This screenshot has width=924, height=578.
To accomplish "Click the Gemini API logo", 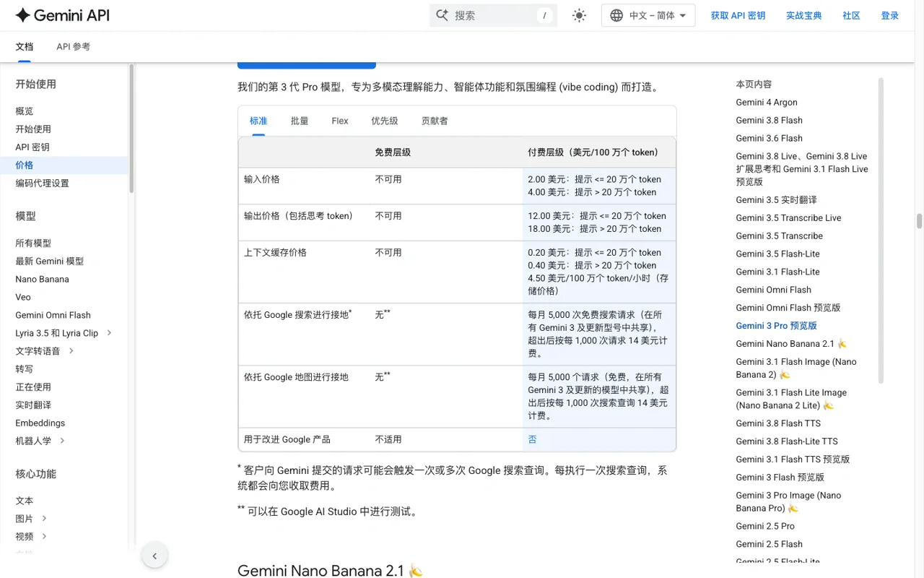I will click(x=62, y=15).
